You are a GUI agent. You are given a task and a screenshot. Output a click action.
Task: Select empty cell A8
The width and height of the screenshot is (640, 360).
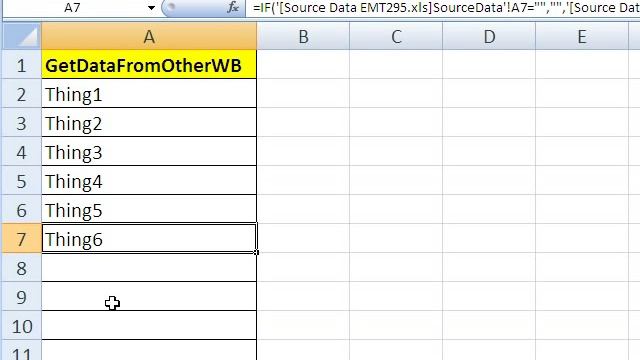click(149, 268)
